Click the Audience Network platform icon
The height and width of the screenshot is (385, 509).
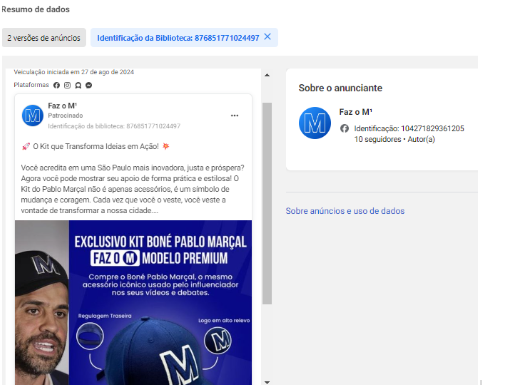(78, 85)
